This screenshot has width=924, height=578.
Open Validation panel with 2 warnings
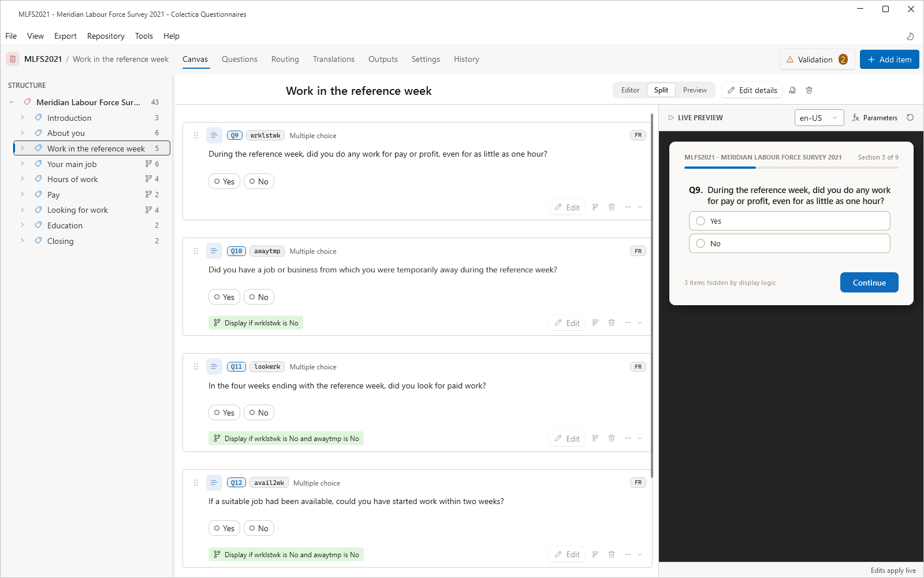817,59
